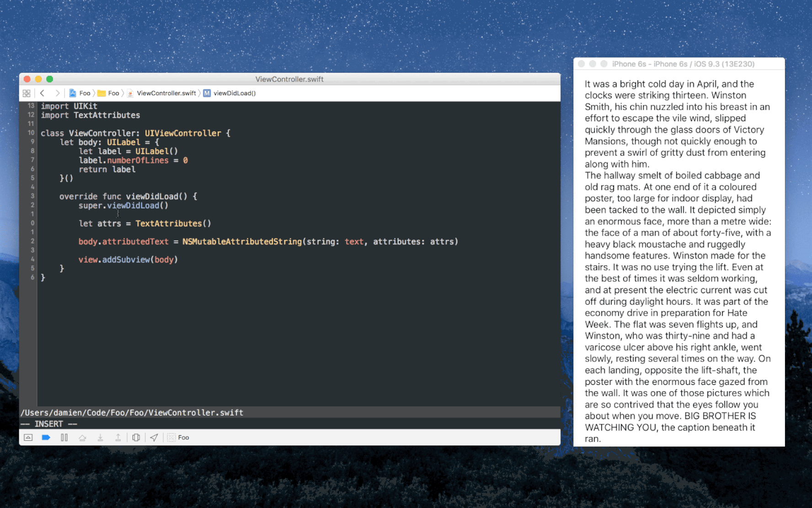The image size is (812, 508).
Task: Click the Xcode window title ViewController.swift
Action: click(289, 79)
